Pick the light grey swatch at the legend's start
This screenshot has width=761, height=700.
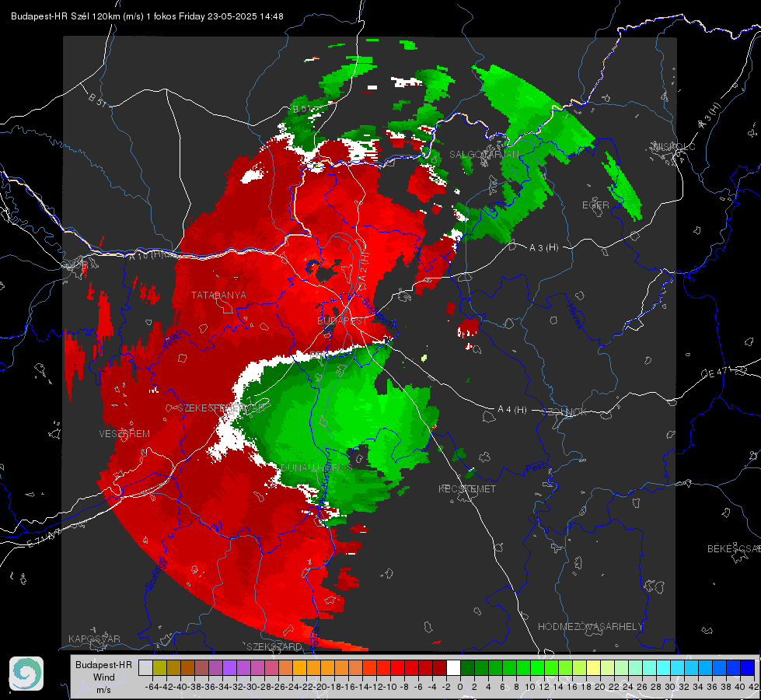coord(145,667)
